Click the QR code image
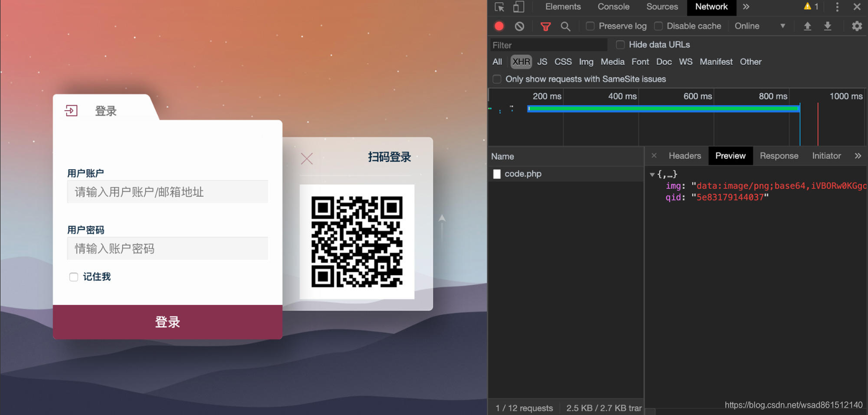Screen dimensions: 868x415 pyautogui.click(x=357, y=242)
